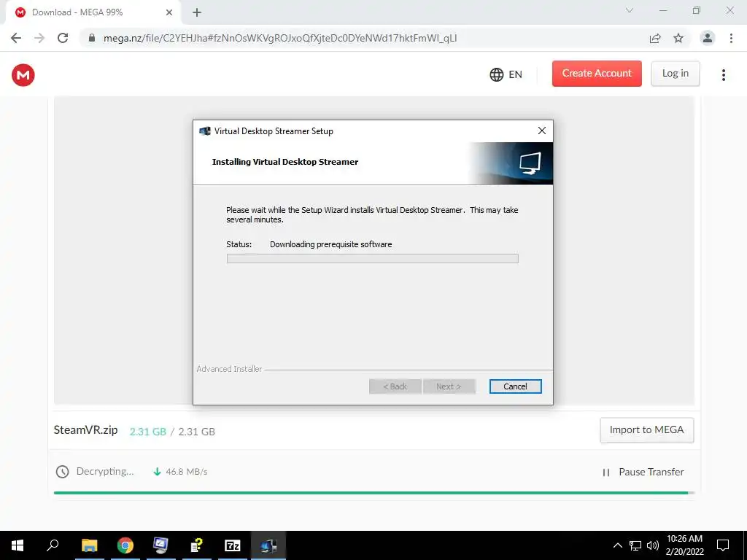Click the installer progress bar
Screen dimensions: 747x560
click(372, 259)
